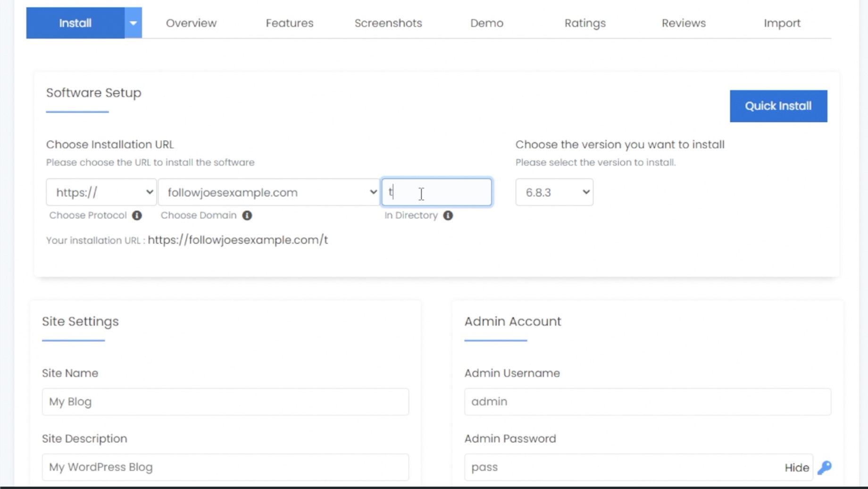Open the Demo tab
This screenshot has height=489, width=868.
[x=486, y=23]
